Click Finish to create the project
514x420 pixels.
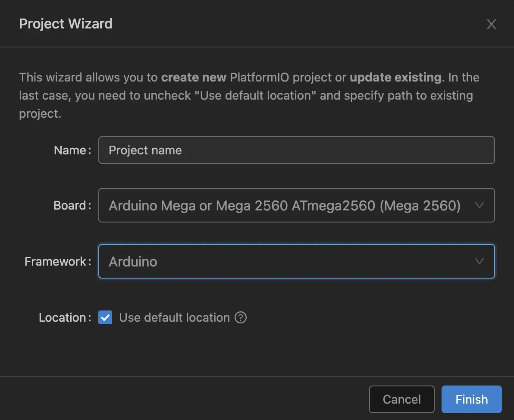tap(471, 399)
